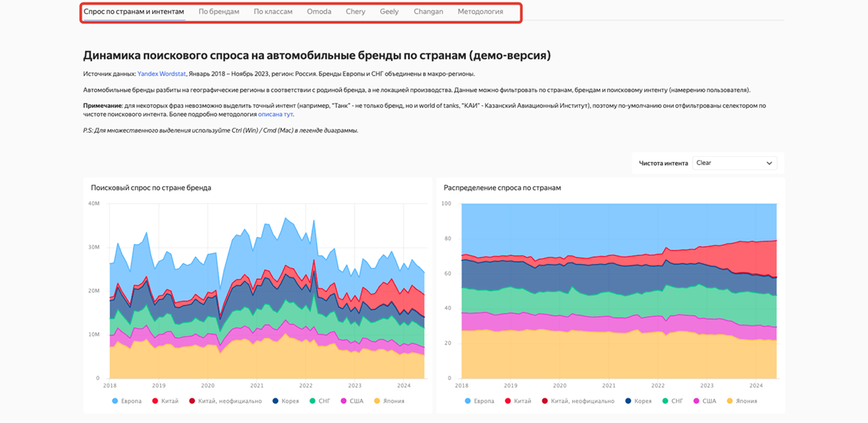Switch to the "По брендам" tab
The image size is (868, 423).
click(x=219, y=11)
